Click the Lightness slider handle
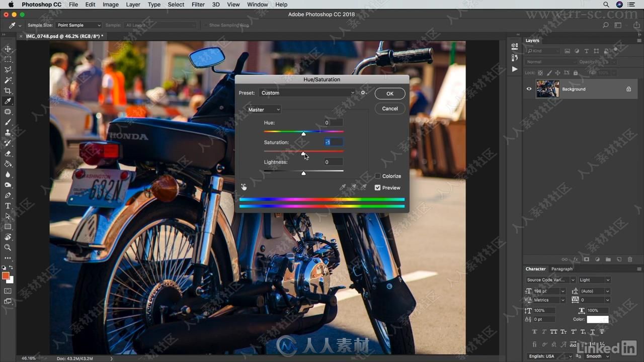 [303, 173]
